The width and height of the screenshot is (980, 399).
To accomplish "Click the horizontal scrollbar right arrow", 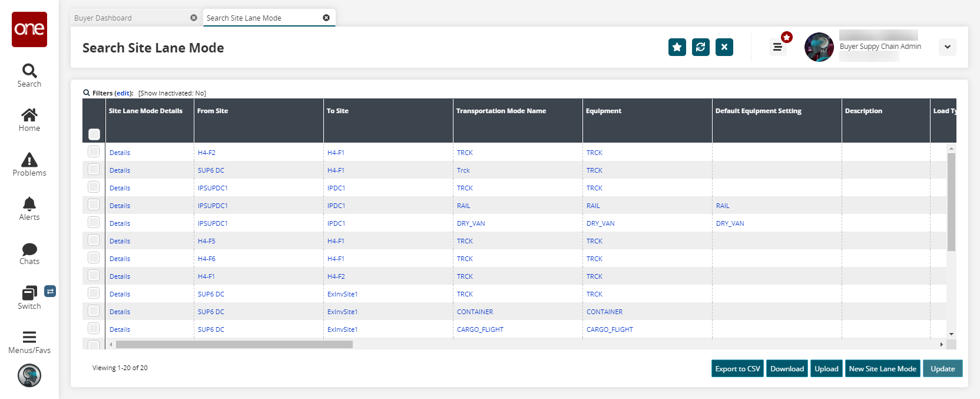I will coord(941,344).
